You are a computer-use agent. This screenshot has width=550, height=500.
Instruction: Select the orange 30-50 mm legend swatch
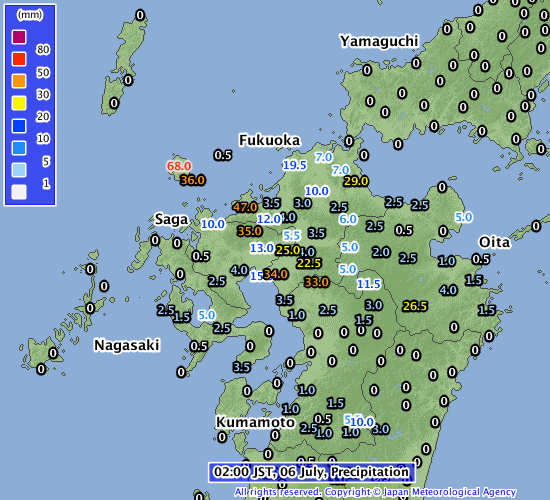19,81
